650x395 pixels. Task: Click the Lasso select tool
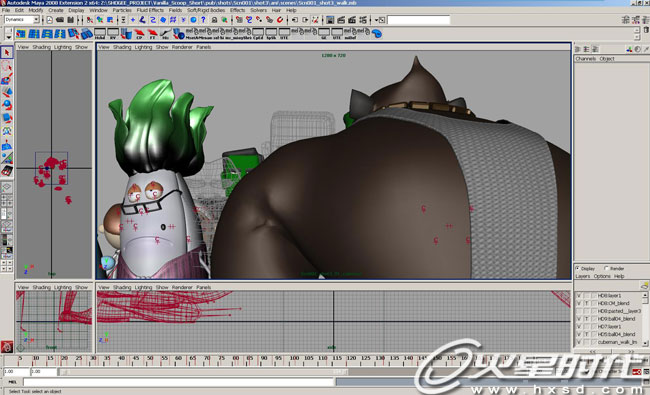[7, 66]
